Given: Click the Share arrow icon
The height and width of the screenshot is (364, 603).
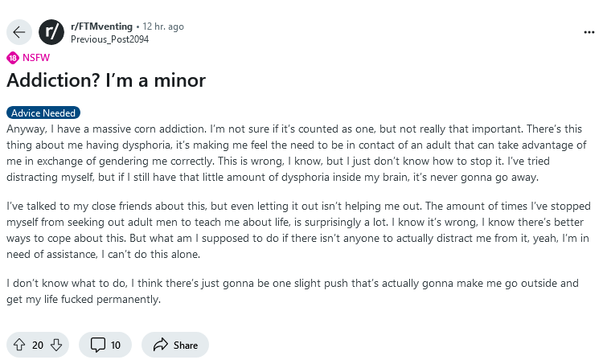Looking at the screenshot, I should tap(159, 345).
